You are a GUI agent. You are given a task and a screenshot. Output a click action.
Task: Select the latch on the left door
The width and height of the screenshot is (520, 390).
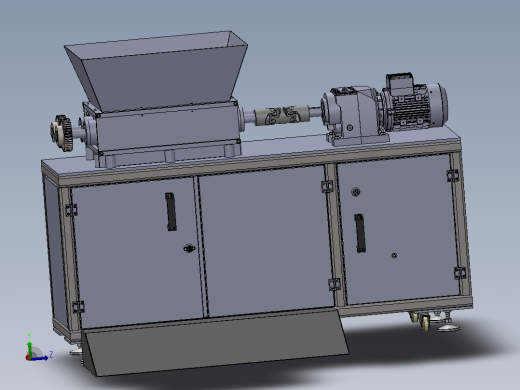pos(189,248)
